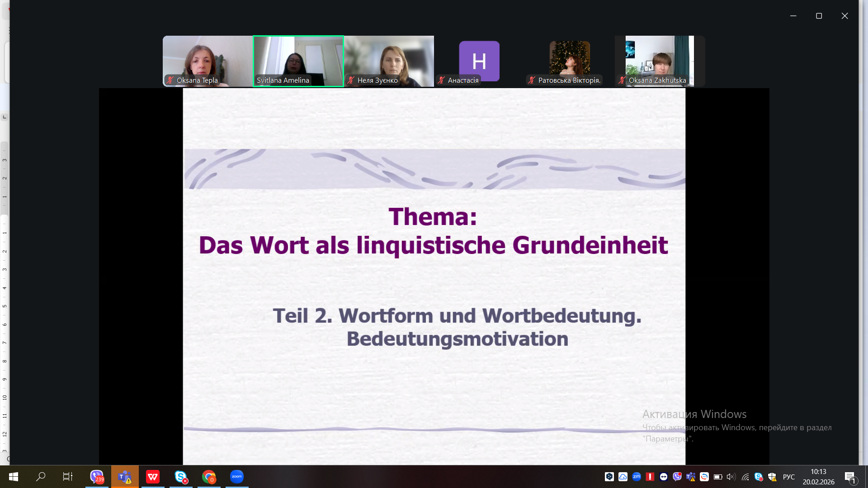Click the Skype taskbar icon
The width and height of the screenshot is (868, 488).
pos(181,477)
